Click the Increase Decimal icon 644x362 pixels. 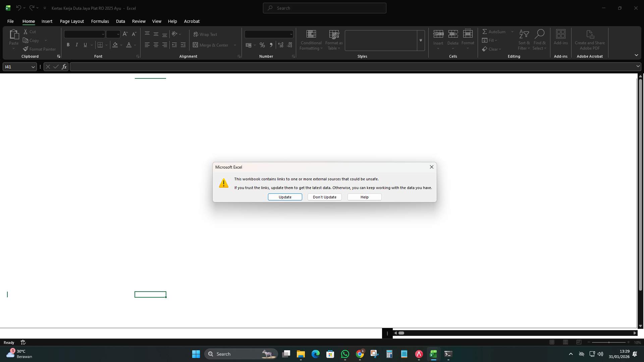[x=281, y=45]
